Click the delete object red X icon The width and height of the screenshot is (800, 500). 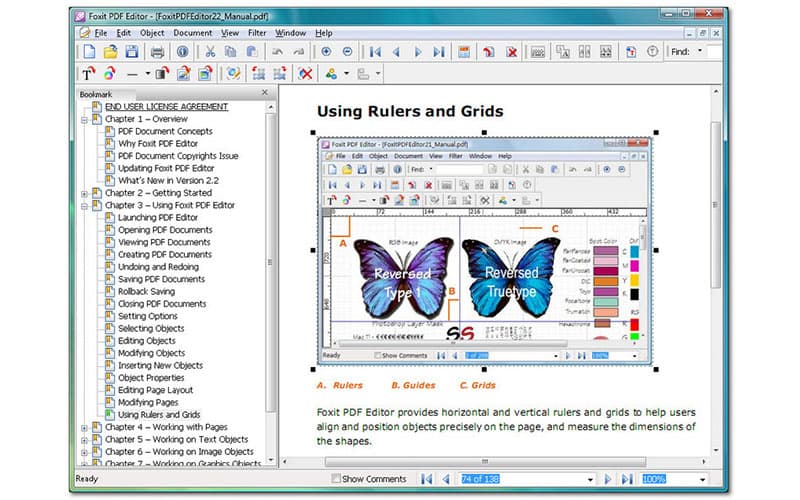(x=305, y=74)
